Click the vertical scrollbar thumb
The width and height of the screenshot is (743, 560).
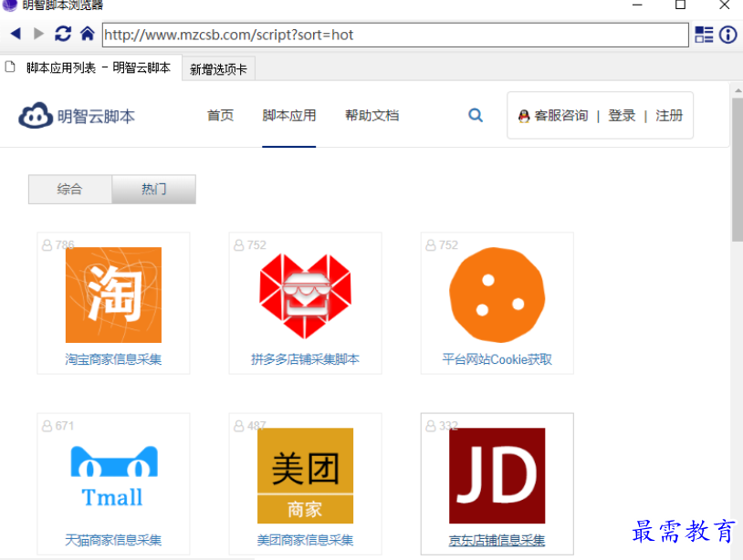pyautogui.click(x=738, y=171)
